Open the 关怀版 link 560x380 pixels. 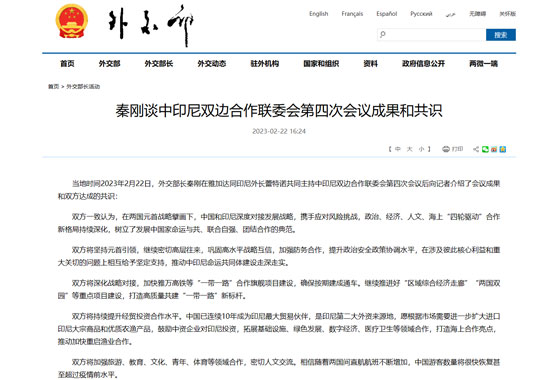coord(508,14)
